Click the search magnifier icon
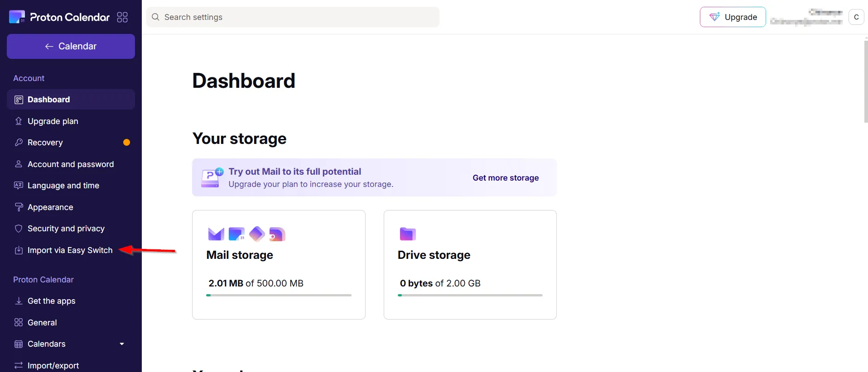The width and height of the screenshot is (868, 372). (155, 17)
